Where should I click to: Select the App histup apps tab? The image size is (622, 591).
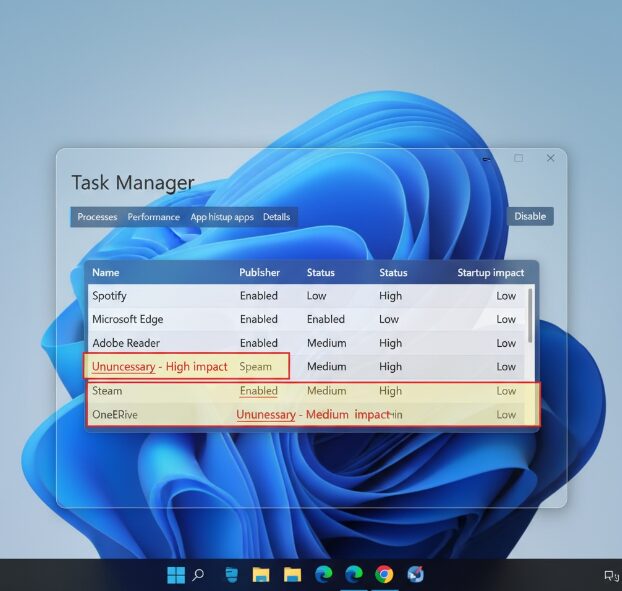click(222, 217)
